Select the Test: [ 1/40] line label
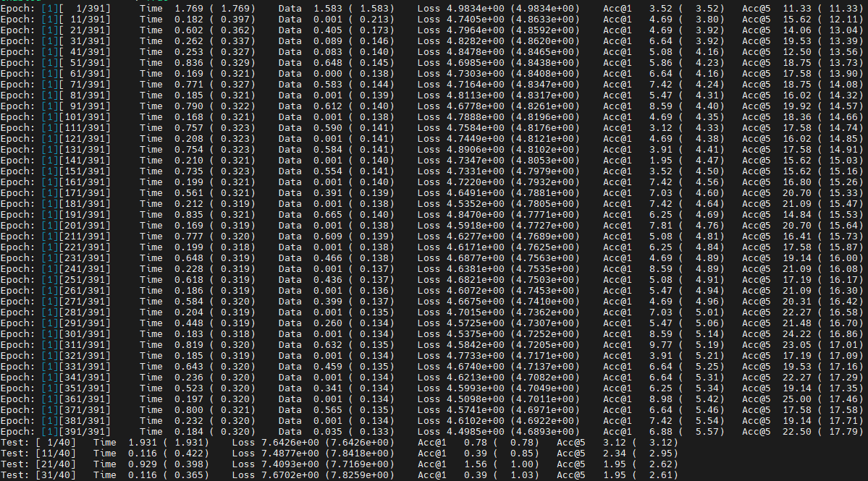Screen dimensions: 868x481 coord(38,442)
